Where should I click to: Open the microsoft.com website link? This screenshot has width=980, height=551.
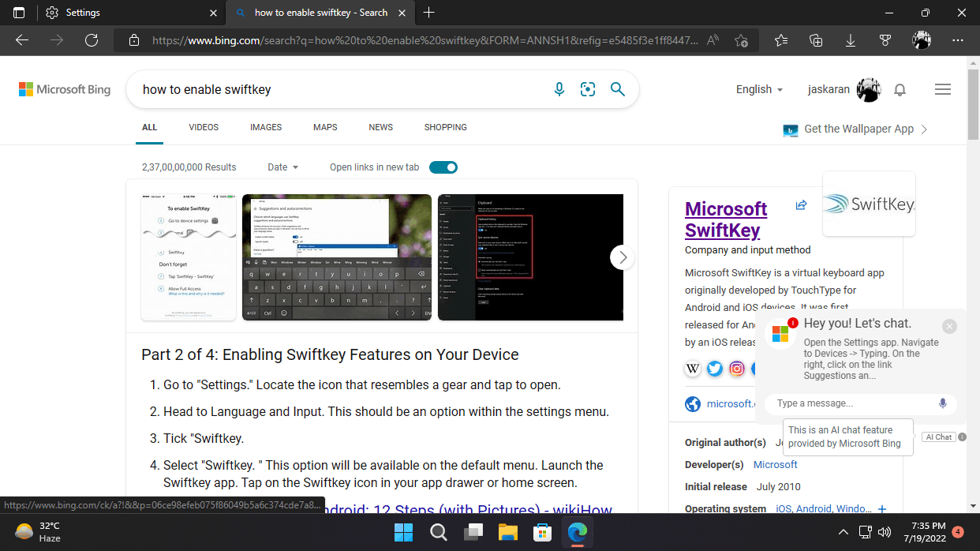pyautogui.click(x=730, y=403)
